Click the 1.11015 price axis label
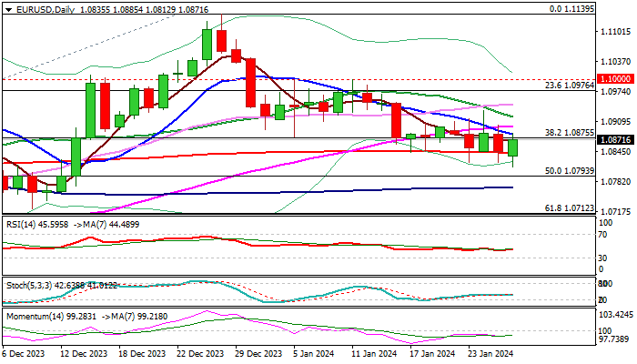The width and height of the screenshot is (637, 364). 618,32
